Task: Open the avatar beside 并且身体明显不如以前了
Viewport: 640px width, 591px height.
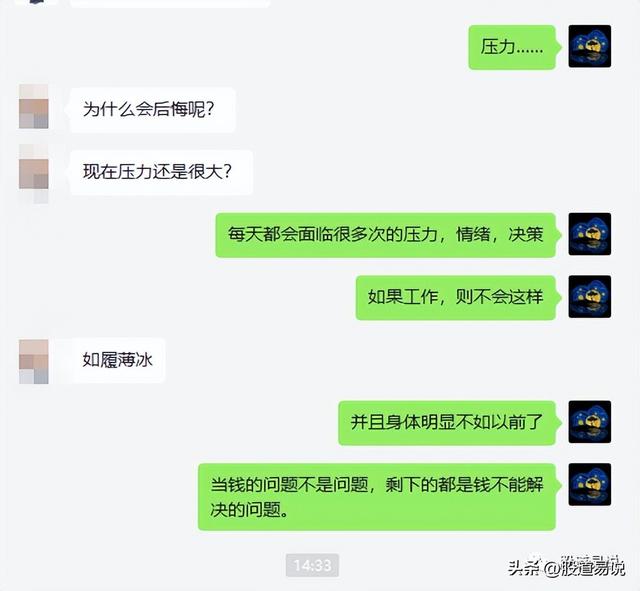Action: click(589, 422)
